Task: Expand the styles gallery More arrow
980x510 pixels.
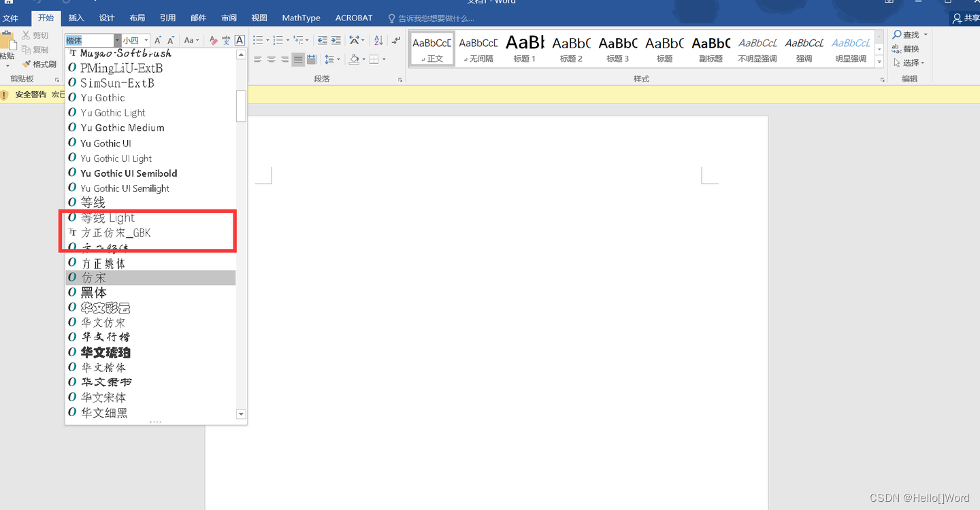Action: [879, 63]
